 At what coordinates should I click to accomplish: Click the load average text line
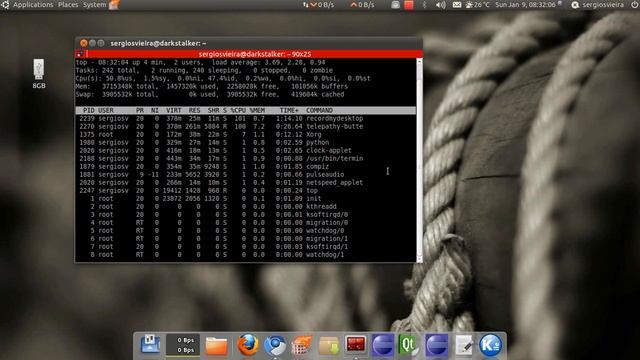200,62
